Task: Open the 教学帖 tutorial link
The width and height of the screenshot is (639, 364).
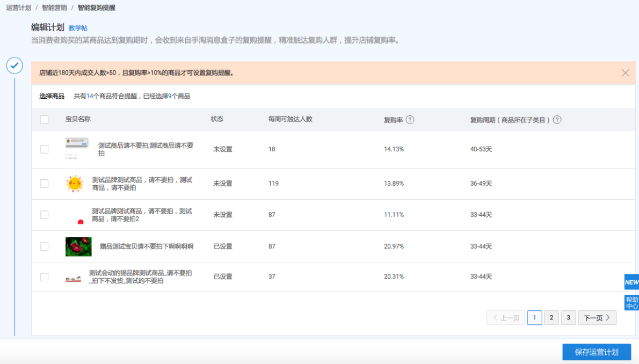Action: (x=78, y=28)
